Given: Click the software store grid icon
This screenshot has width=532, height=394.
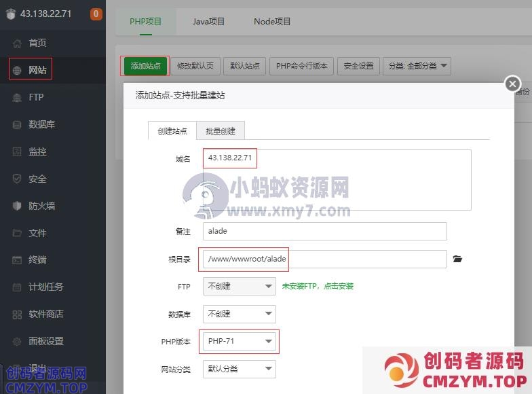Looking at the screenshot, I should click(17, 315).
